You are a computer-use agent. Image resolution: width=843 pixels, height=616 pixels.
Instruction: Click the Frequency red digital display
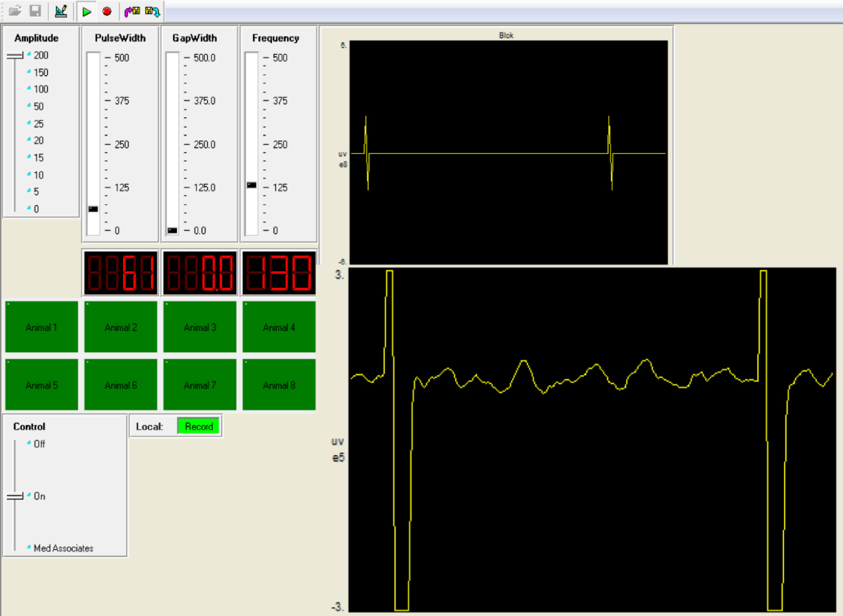point(279,273)
